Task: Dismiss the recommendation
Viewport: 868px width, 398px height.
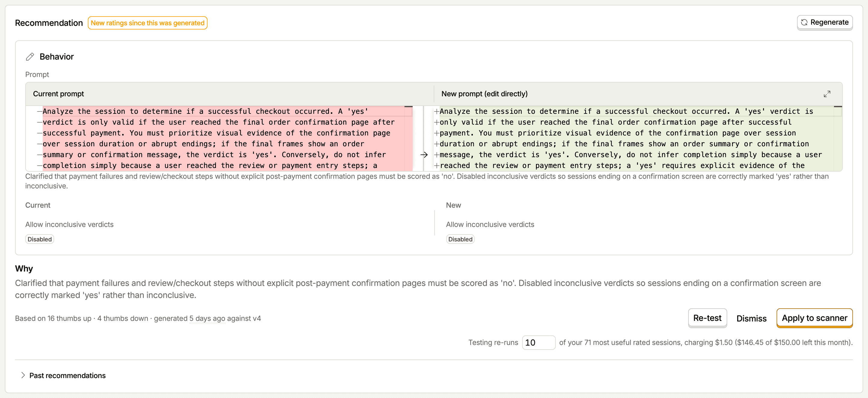Action: (x=751, y=318)
